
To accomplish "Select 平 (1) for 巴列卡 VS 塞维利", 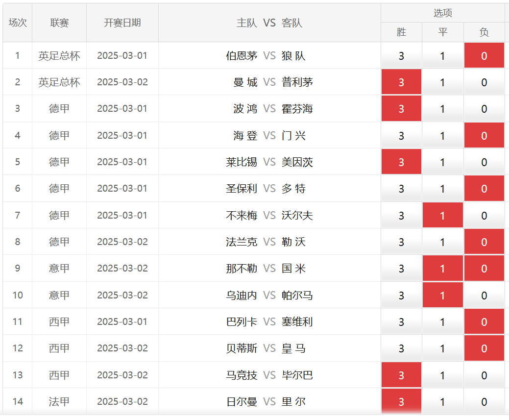I will [x=442, y=321].
